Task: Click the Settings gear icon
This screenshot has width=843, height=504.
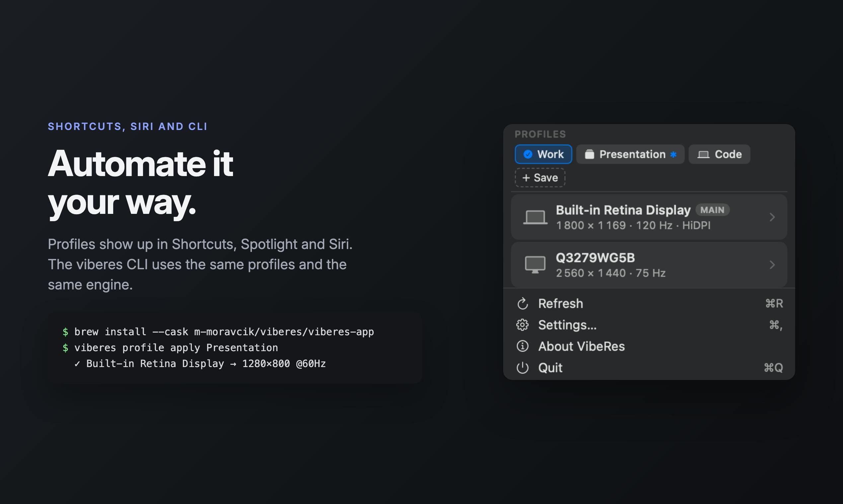Action: click(522, 325)
